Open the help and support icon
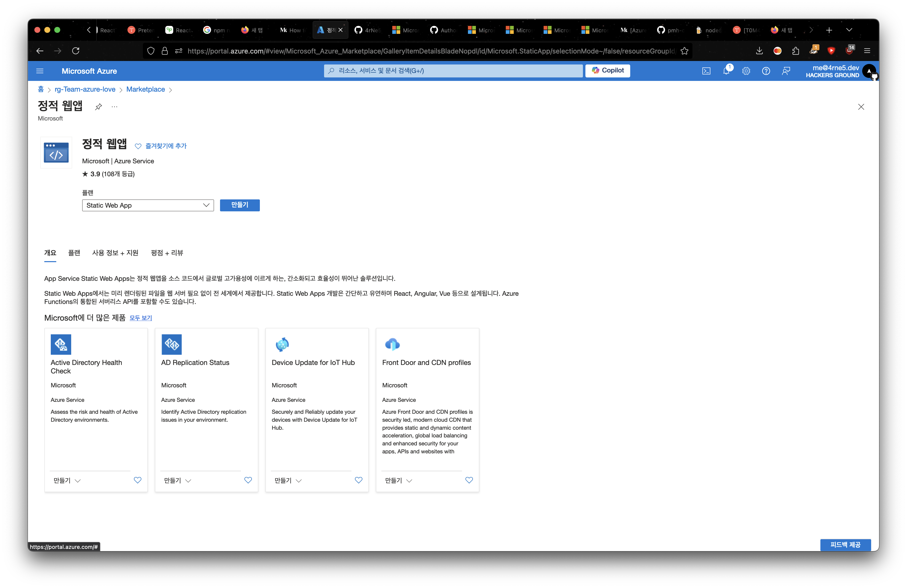 pos(766,71)
